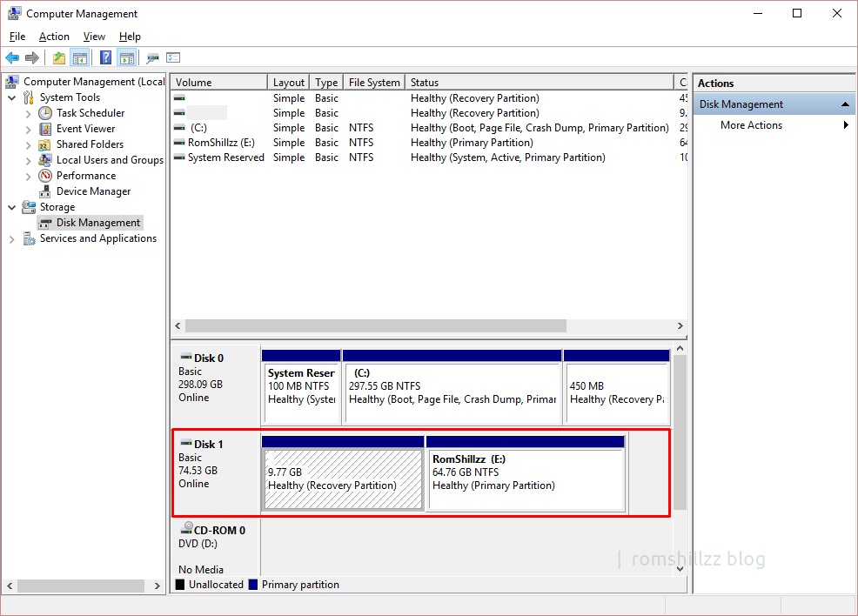The height and width of the screenshot is (616, 858).
Task: Click the Local Users and Groups icon
Action: click(45, 160)
